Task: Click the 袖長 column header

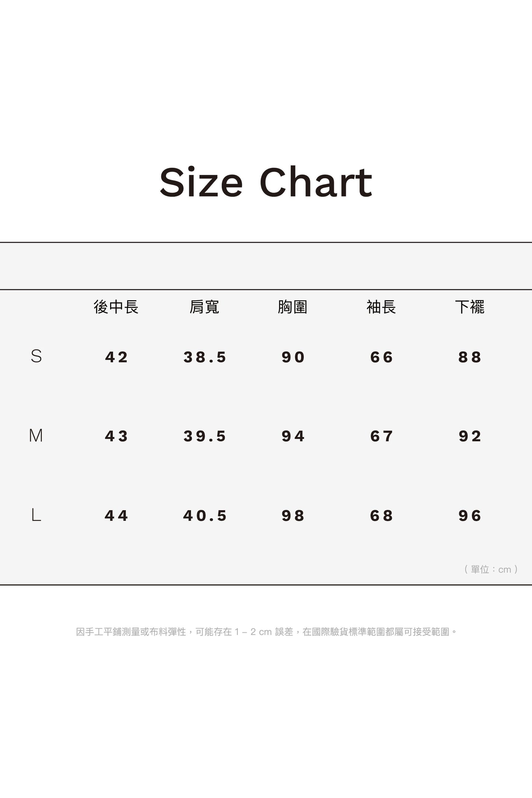Action: coord(381,307)
